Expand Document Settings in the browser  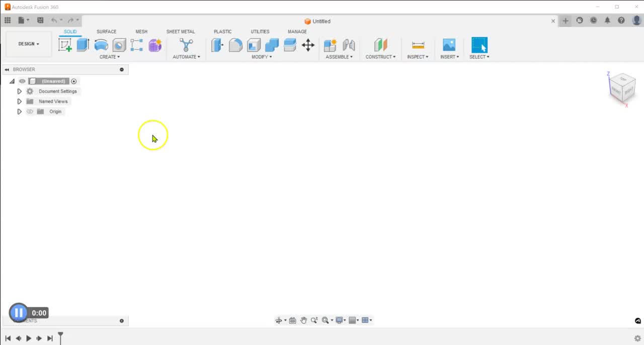pyautogui.click(x=19, y=91)
